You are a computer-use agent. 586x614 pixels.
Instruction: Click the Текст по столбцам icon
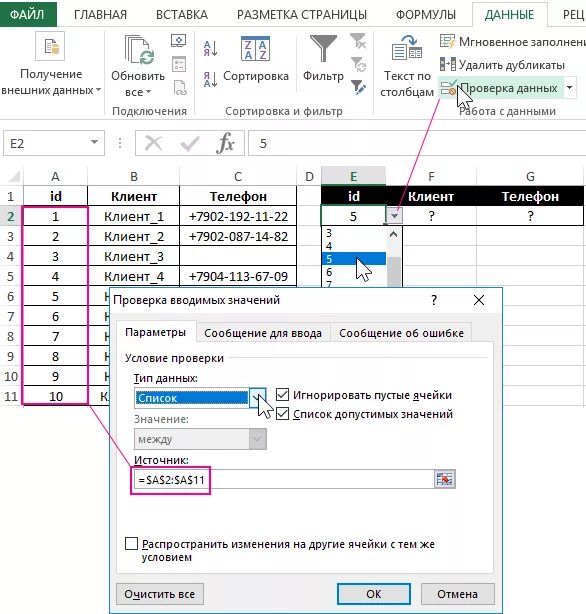(x=407, y=48)
